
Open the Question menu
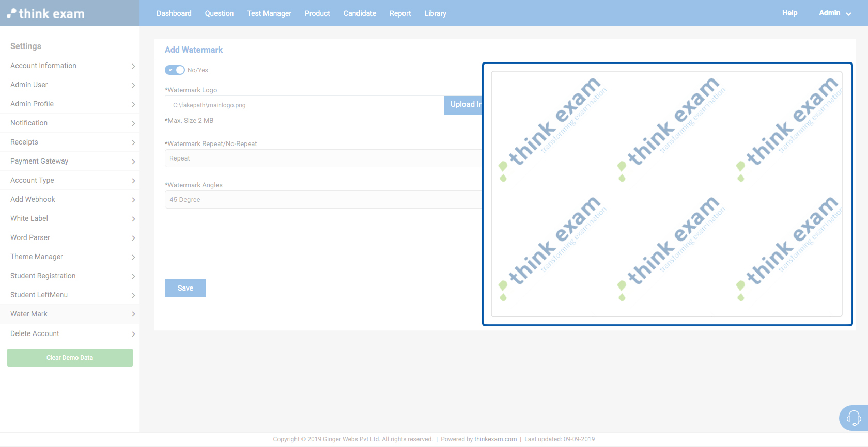(x=219, y=13)
